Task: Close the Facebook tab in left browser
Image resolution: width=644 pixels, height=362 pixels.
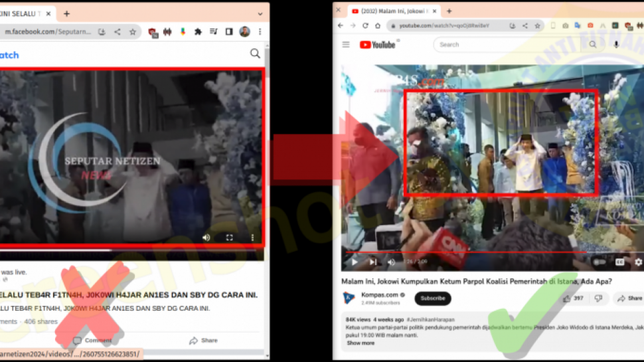Action: point(48,13)
